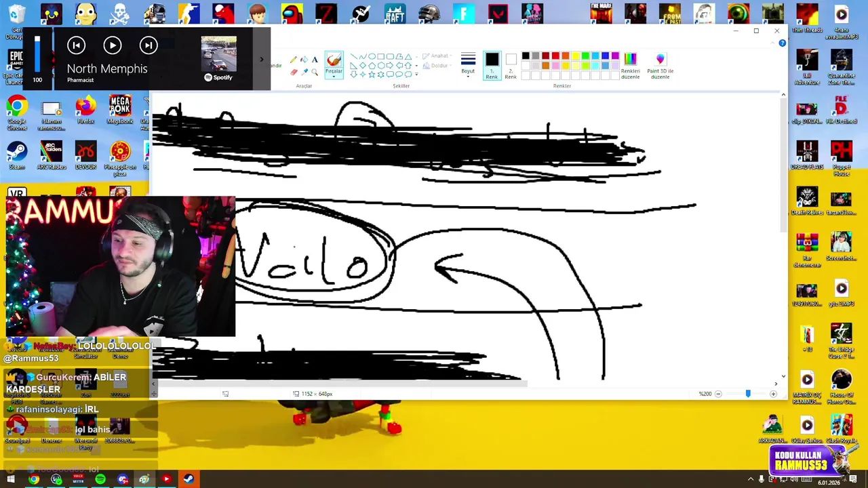Open Renkleri düzenle color editor
The width and height of the screenshot is (868, 488).
[631, 66]
